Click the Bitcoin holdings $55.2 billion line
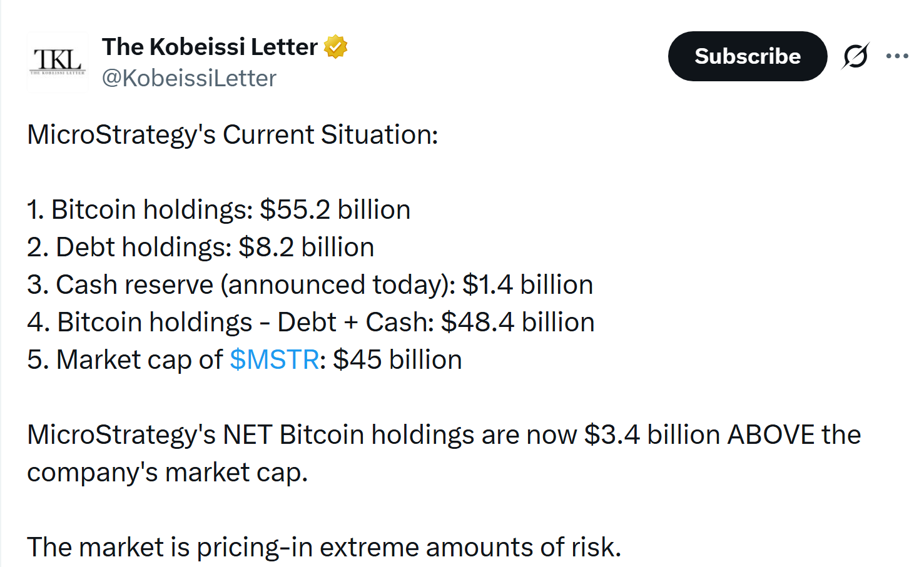This screenshot has height=567, width=924. [x=218, y=209]
